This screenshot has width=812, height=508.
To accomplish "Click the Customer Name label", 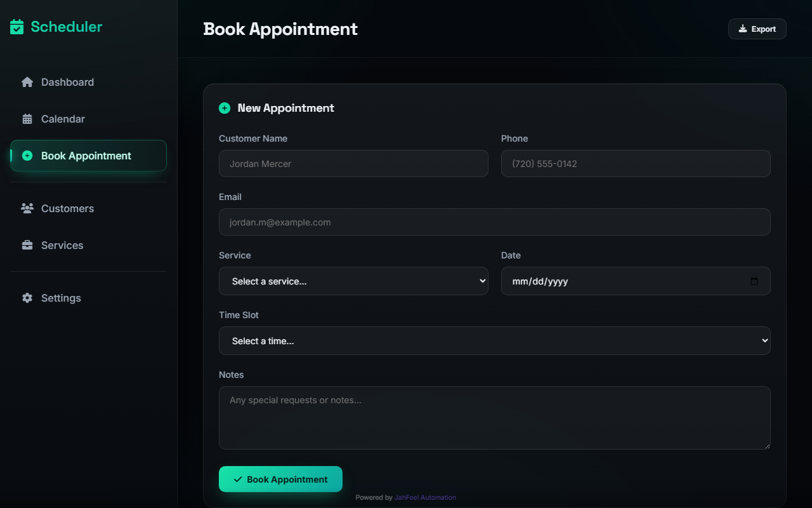I will pyautogui.click(x=253, y=138).
